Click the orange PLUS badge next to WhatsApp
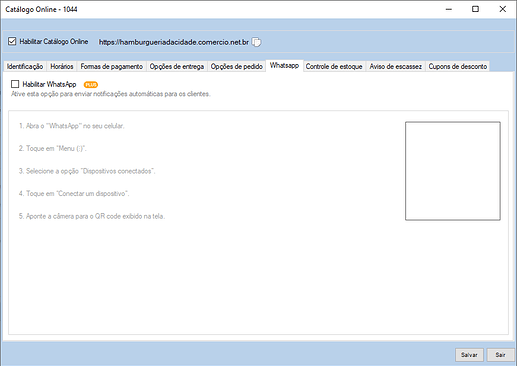This screenshot has height=366, width=517. [x=91, y=85]
